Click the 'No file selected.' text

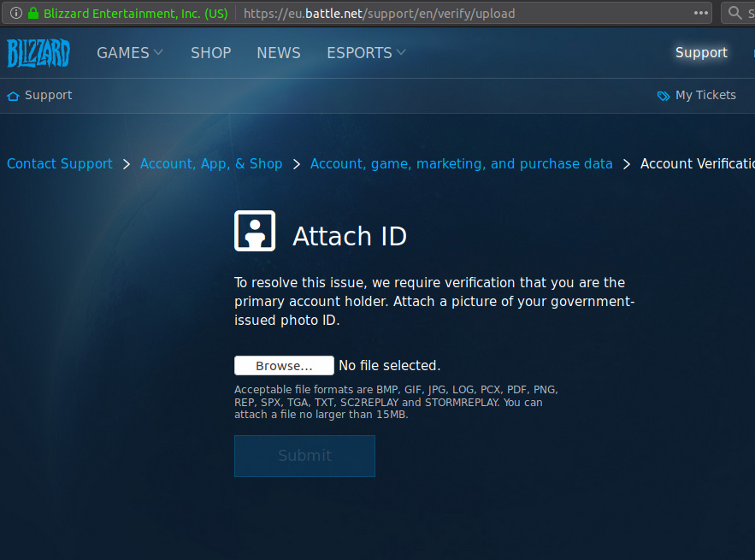[390, 365]
